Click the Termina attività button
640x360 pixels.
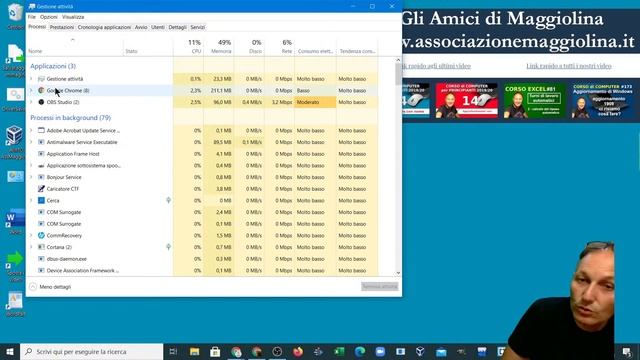(380, 287)
